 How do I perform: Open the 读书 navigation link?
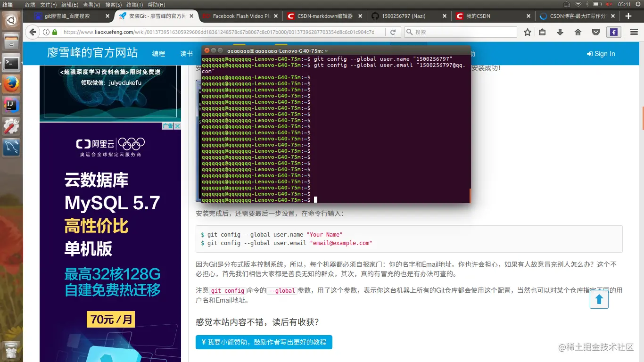[186, 54]
